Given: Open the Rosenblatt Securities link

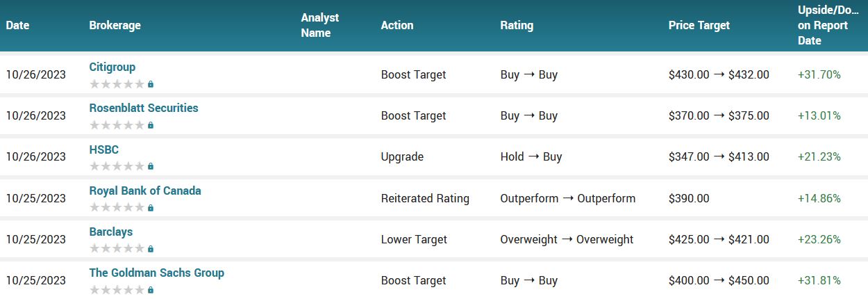Looking at the screenshot, I should (x=144, y=108).
